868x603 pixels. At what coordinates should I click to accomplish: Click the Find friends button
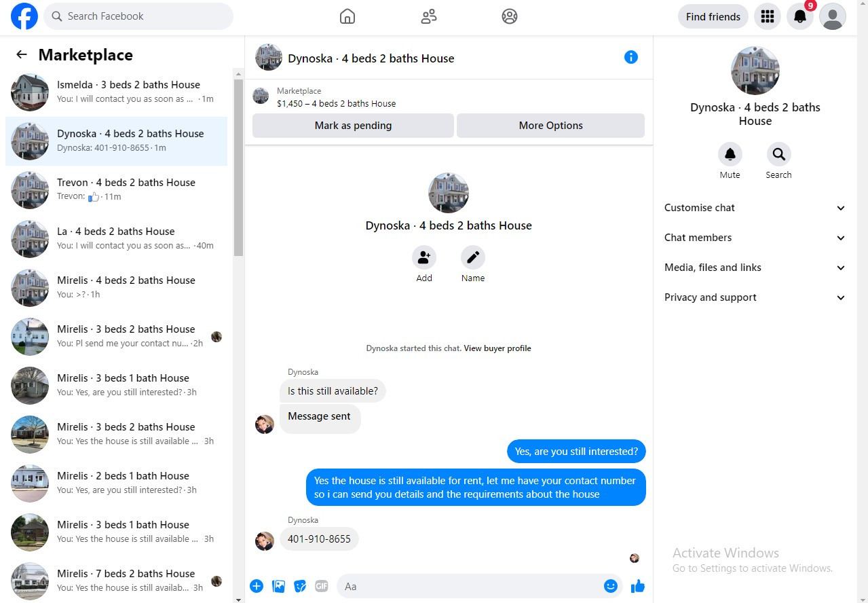[x=713, y=16]
